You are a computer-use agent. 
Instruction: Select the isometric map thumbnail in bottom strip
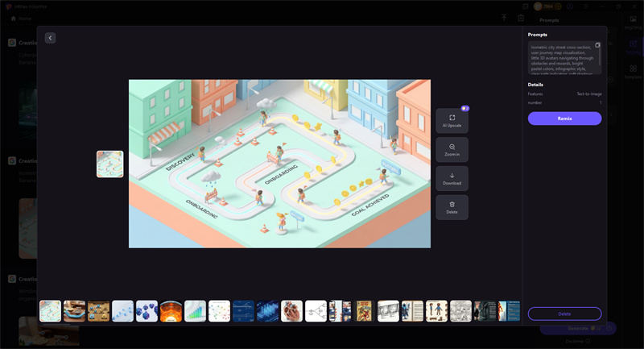pyautogui.click(x=50, y=311)
